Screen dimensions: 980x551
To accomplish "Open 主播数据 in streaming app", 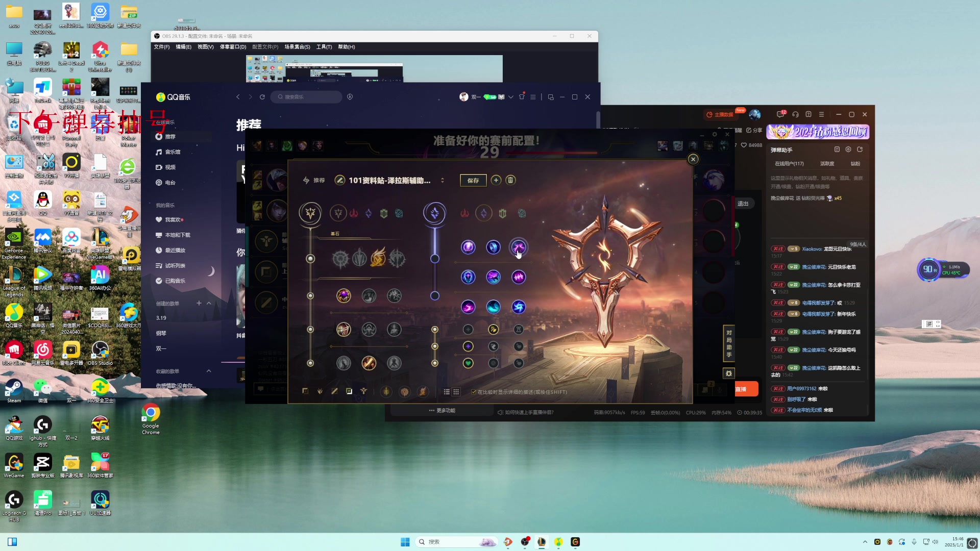I will pos(720,115).
